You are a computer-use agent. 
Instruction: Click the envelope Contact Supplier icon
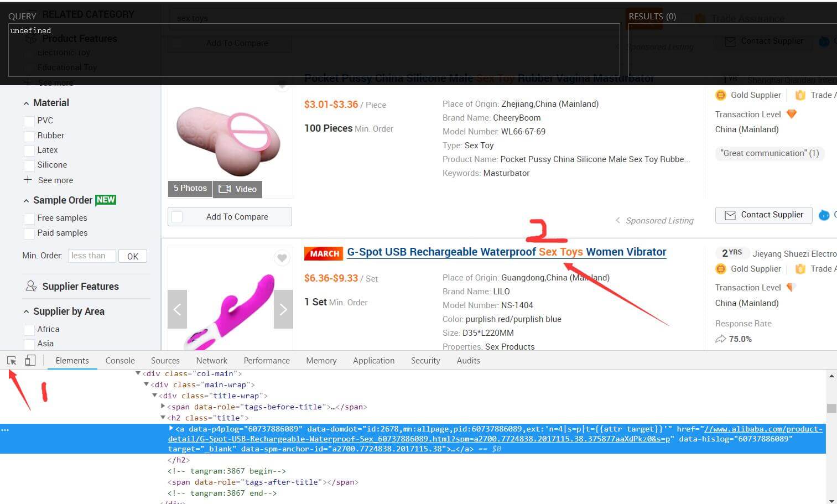tap(730, 215)
